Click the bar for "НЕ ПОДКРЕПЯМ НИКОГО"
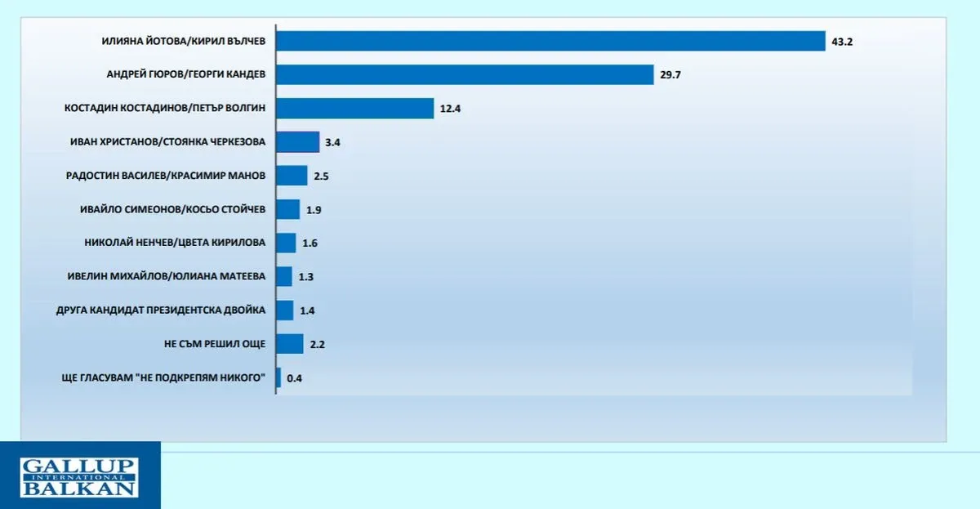 [279, 377]
